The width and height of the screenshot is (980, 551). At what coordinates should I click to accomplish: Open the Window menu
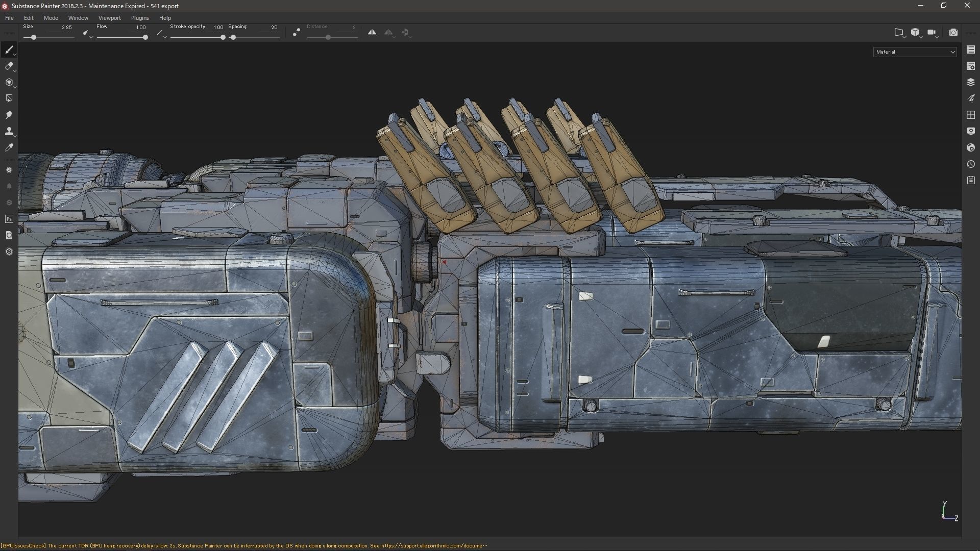tap(78, 18)
